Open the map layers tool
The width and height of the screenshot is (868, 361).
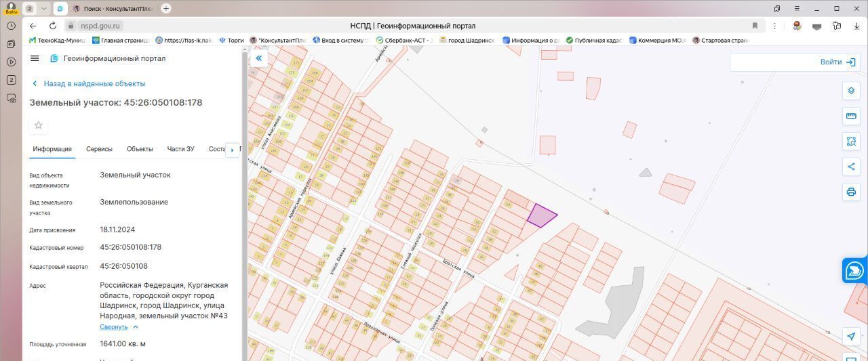point(851,91)
